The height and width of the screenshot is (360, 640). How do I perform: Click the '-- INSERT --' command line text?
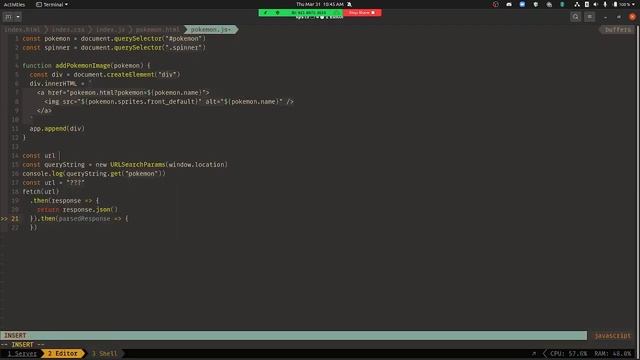23,344
